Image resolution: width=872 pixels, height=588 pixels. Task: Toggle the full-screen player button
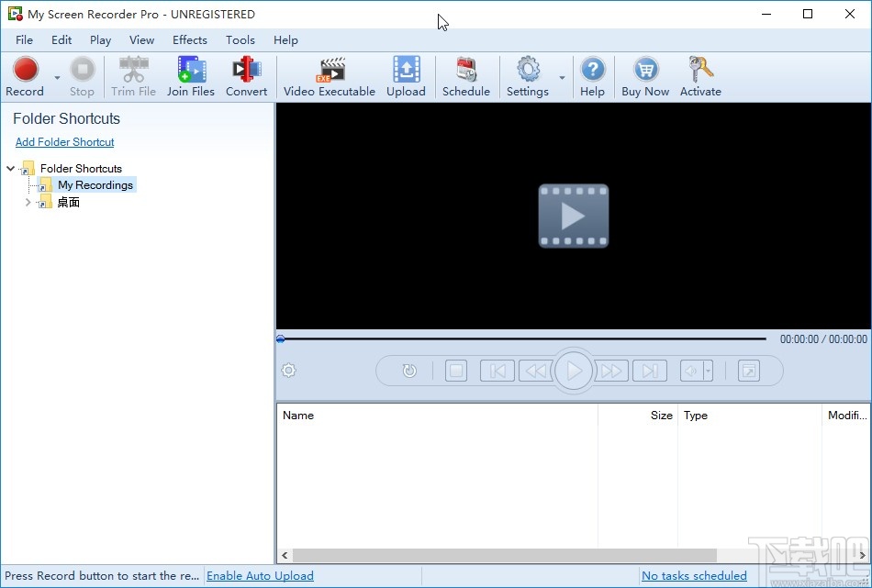pyautogui.click(x=748, y=371)
